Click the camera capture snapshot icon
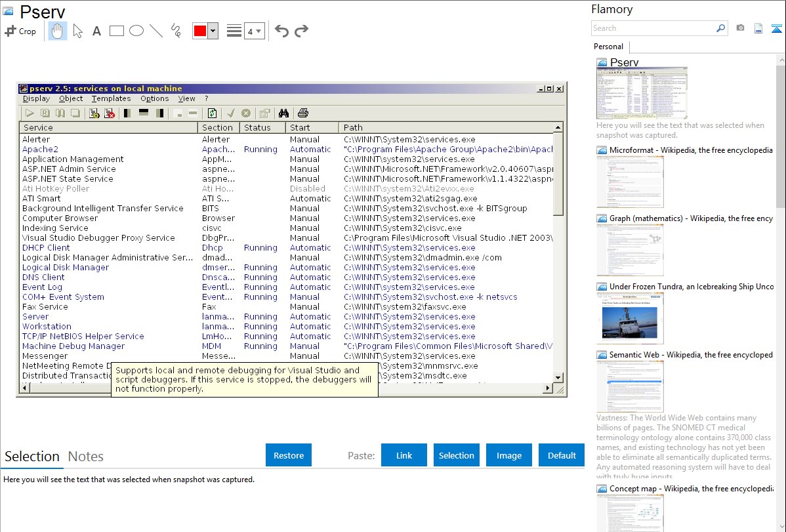 pyautogui.click(x=740, y=28)
